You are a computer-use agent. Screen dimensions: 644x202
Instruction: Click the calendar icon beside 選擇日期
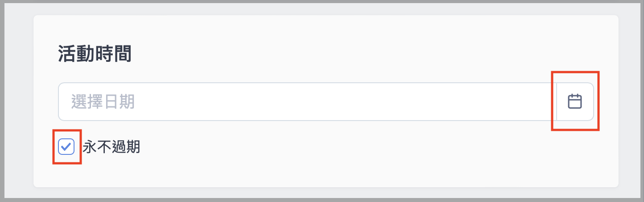(x=575, y=102)
